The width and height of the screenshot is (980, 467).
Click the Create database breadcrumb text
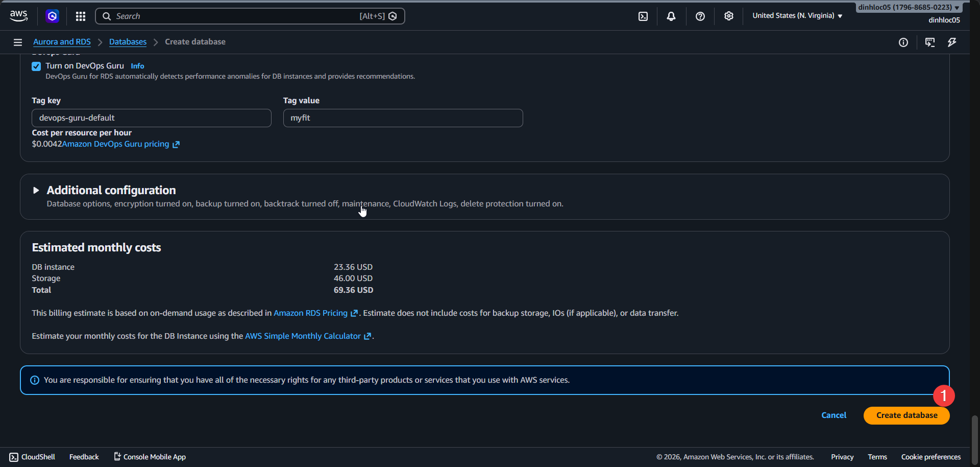point(195,42)
